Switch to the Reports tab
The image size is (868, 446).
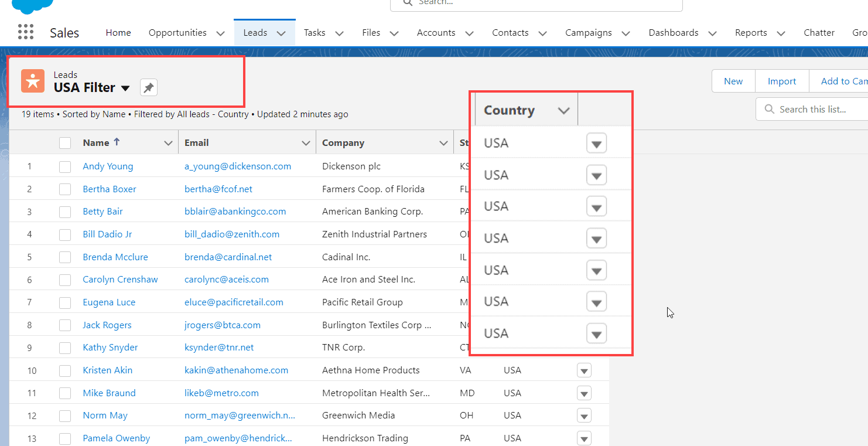pos(751,33)
